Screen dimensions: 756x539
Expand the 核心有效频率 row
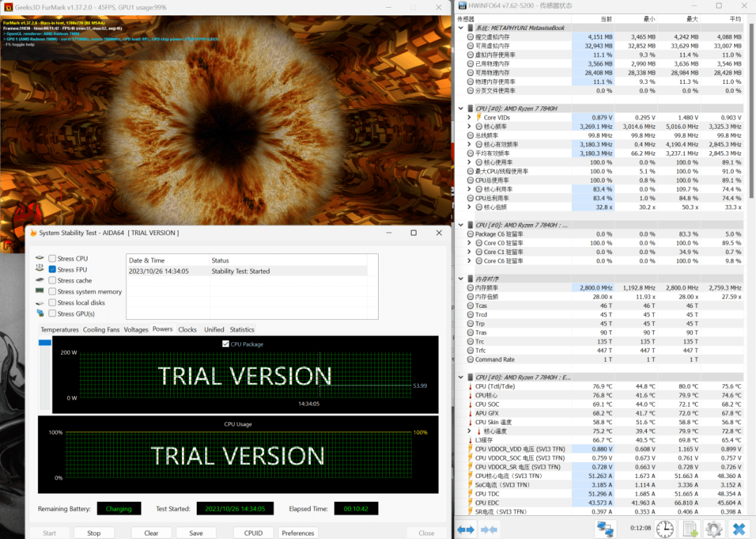(469, 144)
